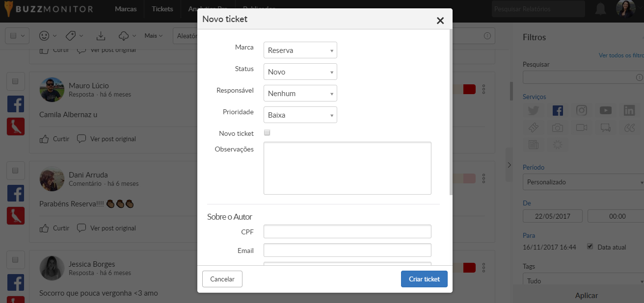Select the YouTube service filter icon
This screenshot has height=303, width=644.
pyautogui.click(x=605, y=111)
